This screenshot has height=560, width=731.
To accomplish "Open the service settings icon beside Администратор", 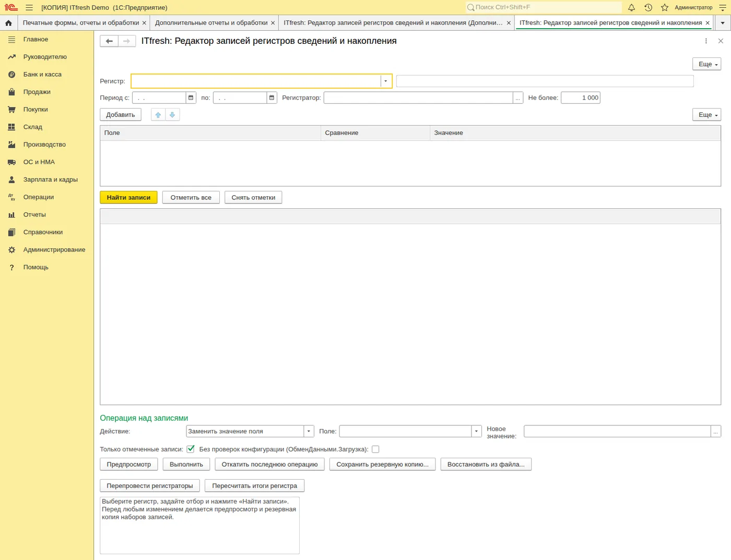I will (723, 7).
